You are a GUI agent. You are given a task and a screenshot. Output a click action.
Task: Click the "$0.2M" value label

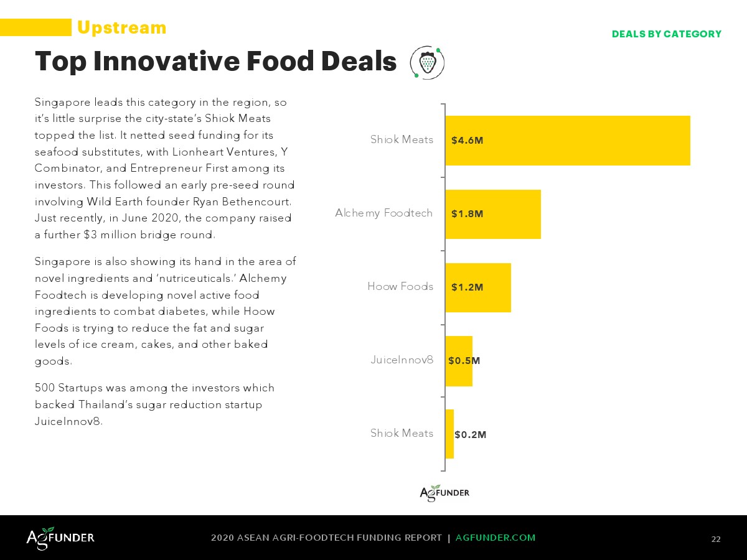click(x=471, y=435)
